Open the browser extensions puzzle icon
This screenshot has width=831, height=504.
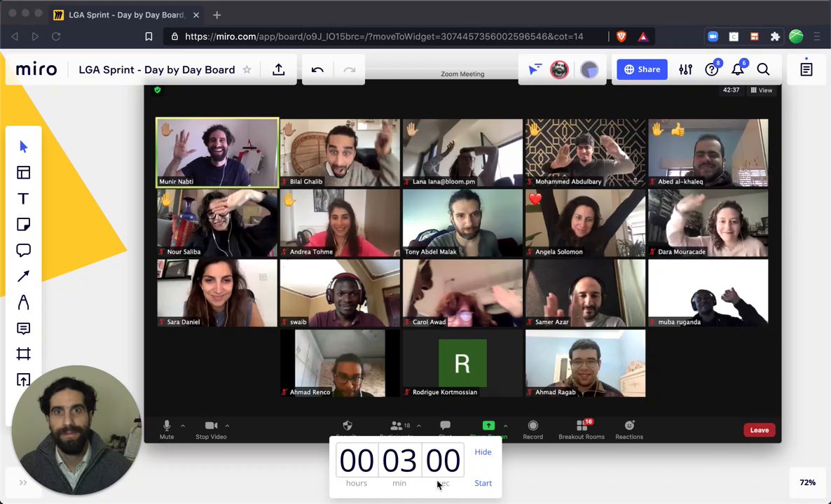click(775, 36)
